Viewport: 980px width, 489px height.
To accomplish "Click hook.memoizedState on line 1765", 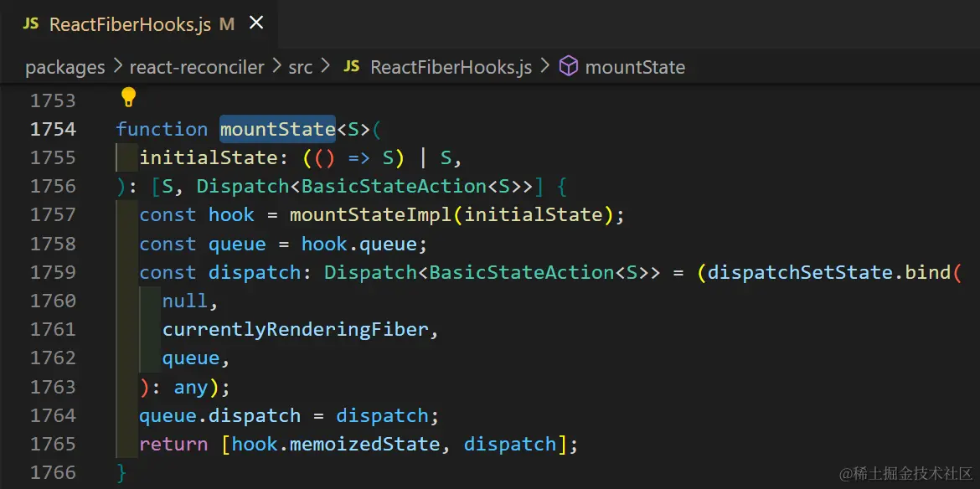I will click(x=336, y=444).
